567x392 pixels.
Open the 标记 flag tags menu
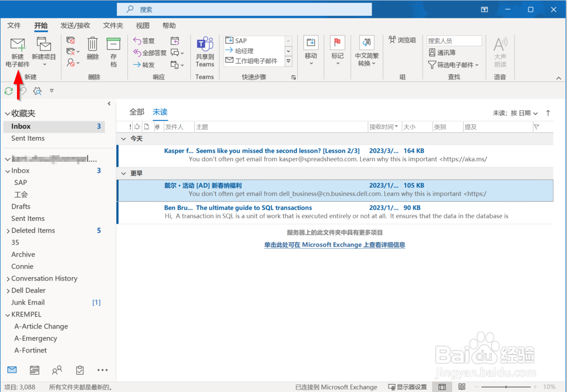point(337,51)
